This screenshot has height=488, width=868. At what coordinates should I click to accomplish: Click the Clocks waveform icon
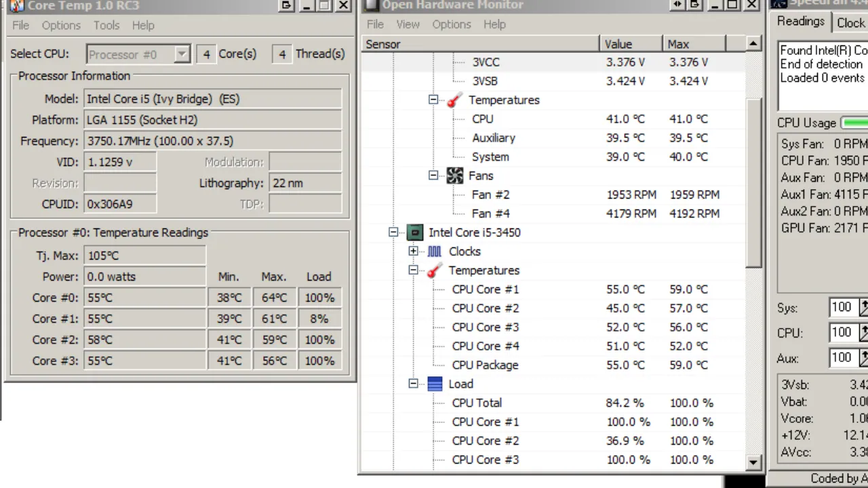click(435, 251)
